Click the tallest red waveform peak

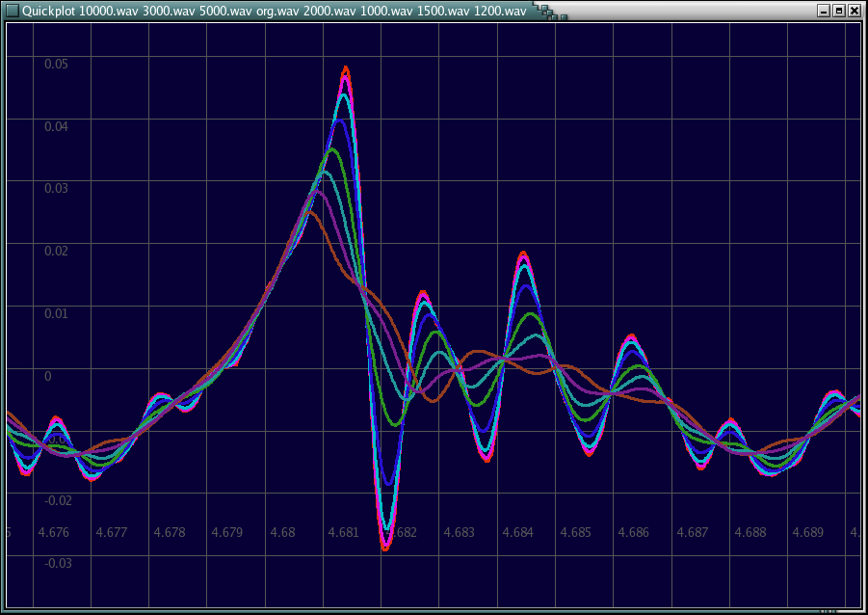click(x=346, y=68)
